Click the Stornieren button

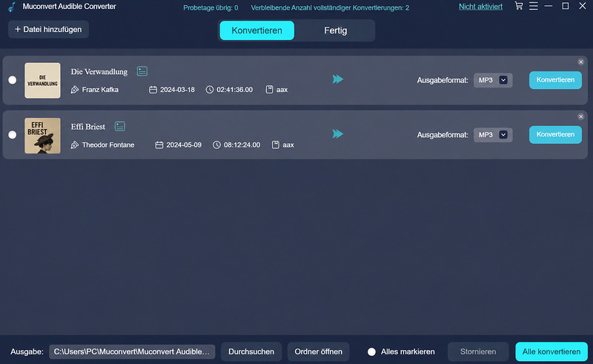[x=478, y=351]
